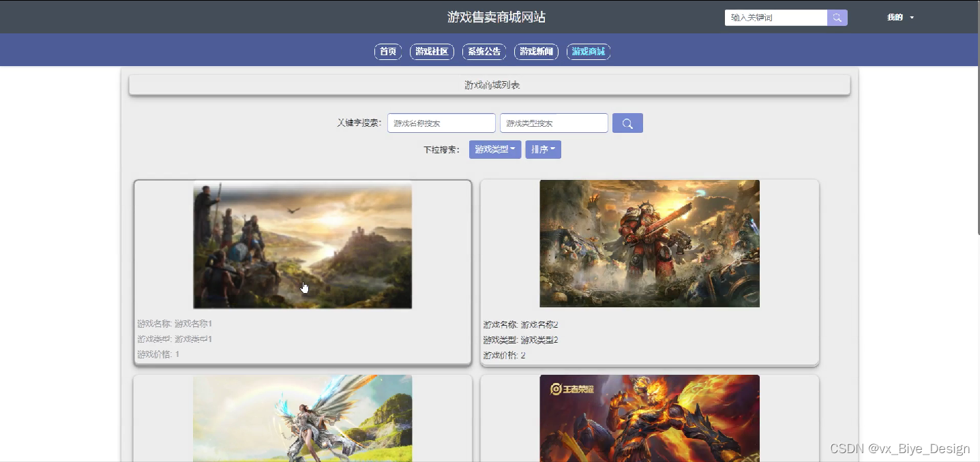This screenshot has width=980, height=462.
Task: Click the 游戏价格: 2 text
Action: point(504,356)
